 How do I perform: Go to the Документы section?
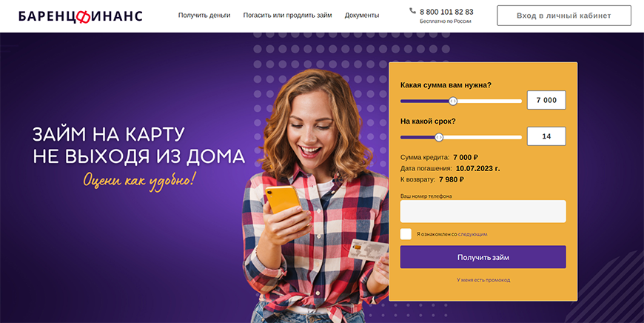362,16
